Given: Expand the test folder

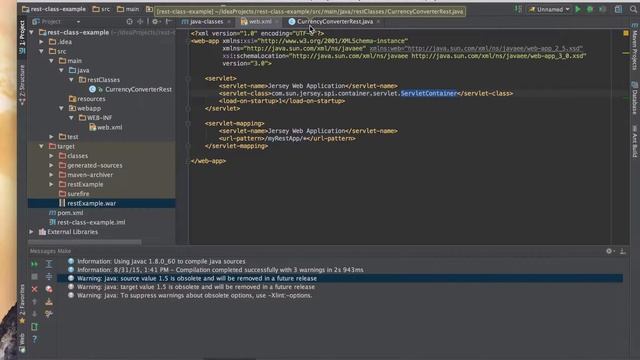Looking at the screenshot, I should 51,137.
